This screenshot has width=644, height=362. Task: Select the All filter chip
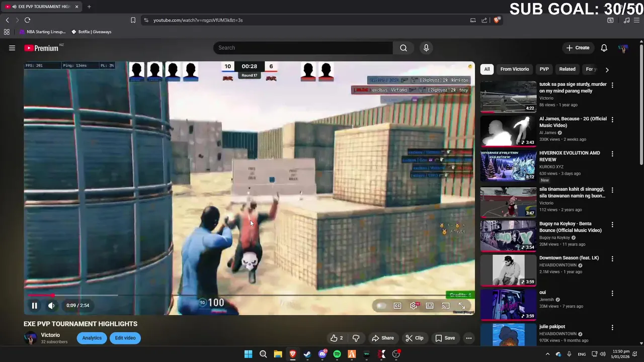[487, 69]
